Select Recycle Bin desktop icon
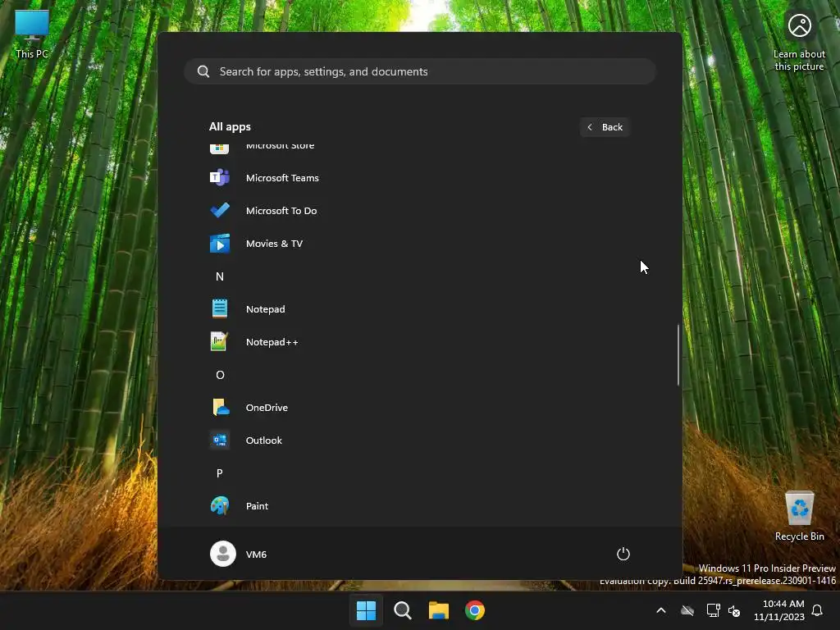Viewport: 840px width, 630px height. click(799, 517)
